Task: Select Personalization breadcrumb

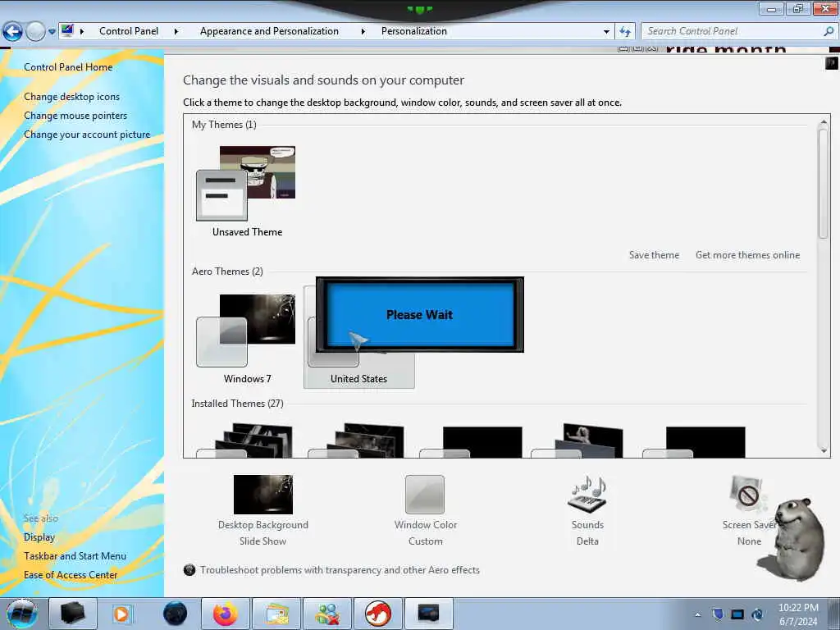Action: [413, 31]
